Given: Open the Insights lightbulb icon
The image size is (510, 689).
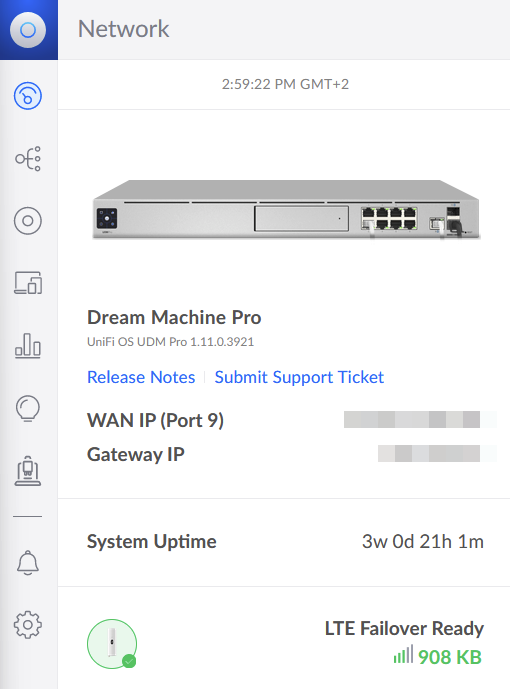Looking at the screenshot, I should (28, 409).
